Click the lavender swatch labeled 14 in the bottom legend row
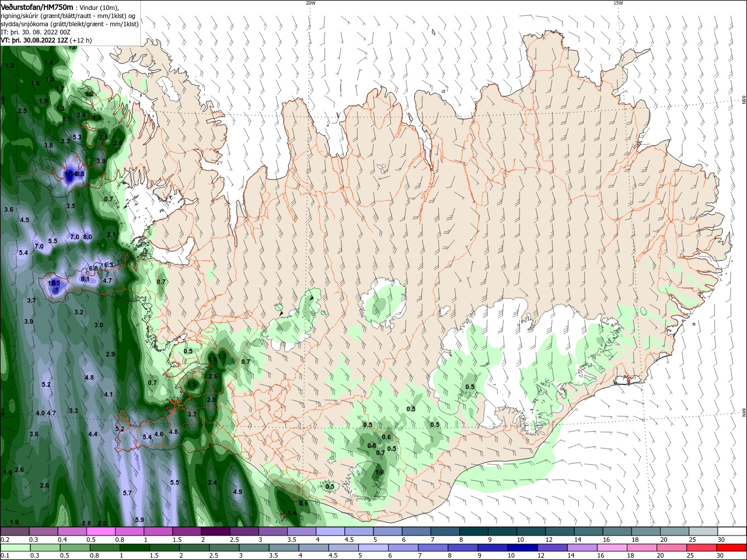 [x=582, y=548]
